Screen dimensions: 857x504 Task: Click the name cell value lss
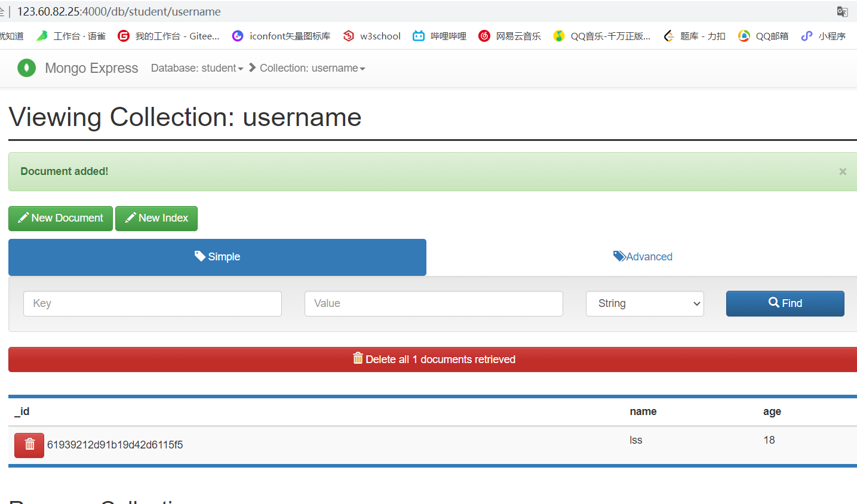pyautogui.click(x=636, y=440)
